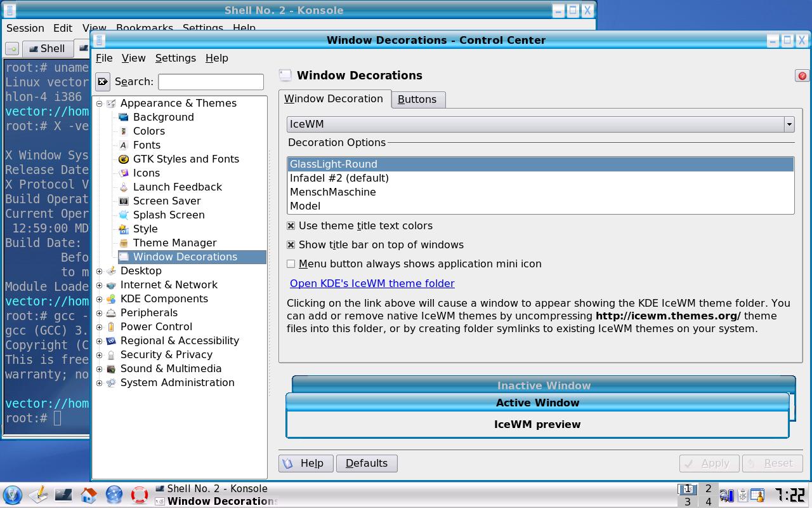The width and height of the screenshot is (812, 508).
Task: Clear the search field with the arrow icon
Action: [103, 81]
